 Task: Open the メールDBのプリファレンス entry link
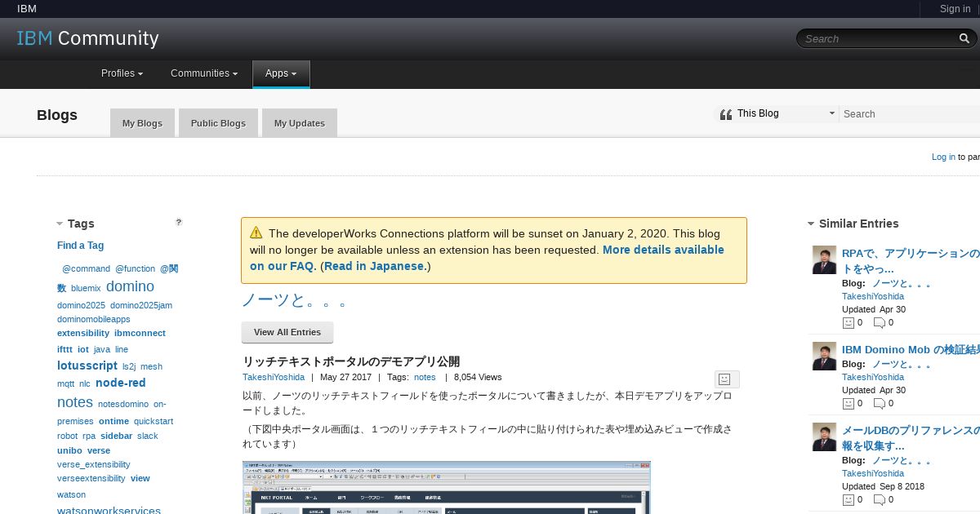tap(911, 438)
